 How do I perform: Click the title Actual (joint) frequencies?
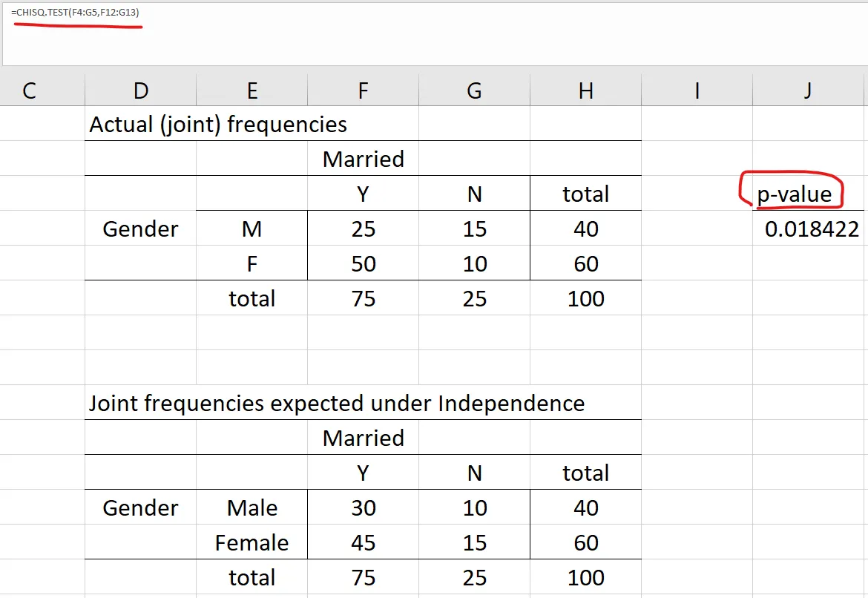pos(217,124)
